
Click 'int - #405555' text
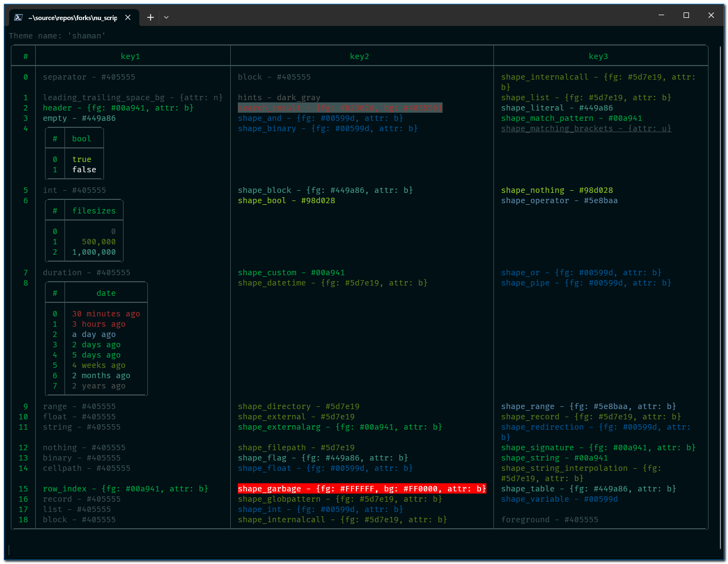(x=75, y=190)
